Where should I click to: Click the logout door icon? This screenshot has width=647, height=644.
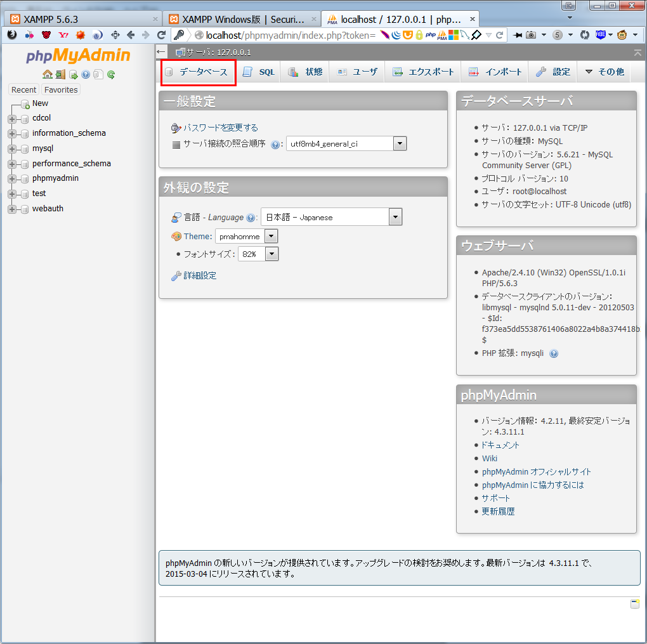(x=60, y=74)
